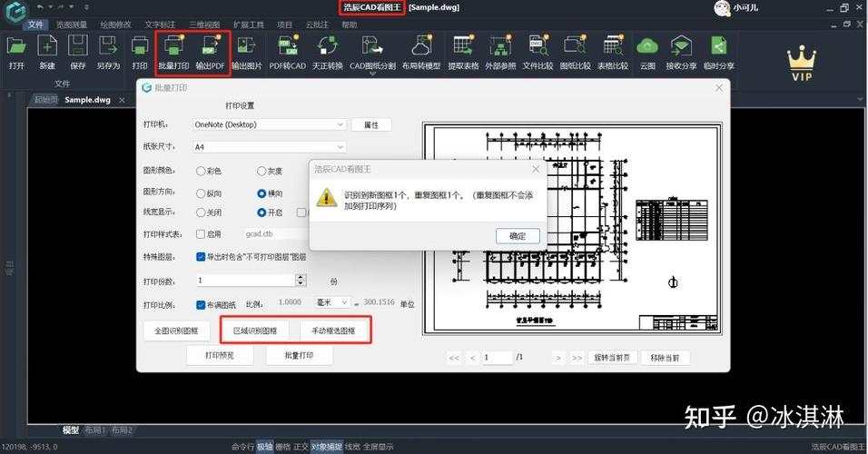Switch to the 模型 model tab

(x=70, y=430)
